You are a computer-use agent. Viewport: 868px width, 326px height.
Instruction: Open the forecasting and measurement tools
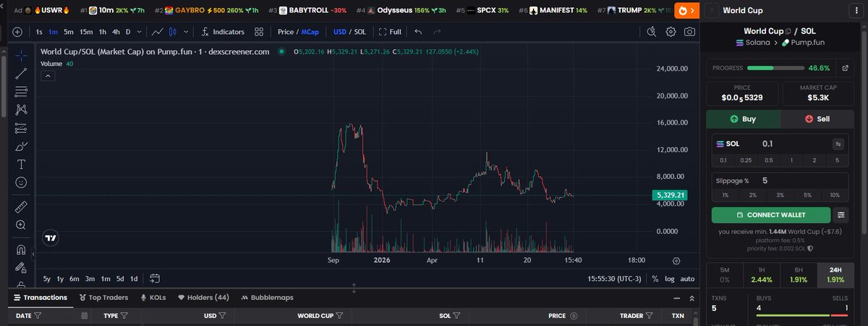click(x=21, y=128)
